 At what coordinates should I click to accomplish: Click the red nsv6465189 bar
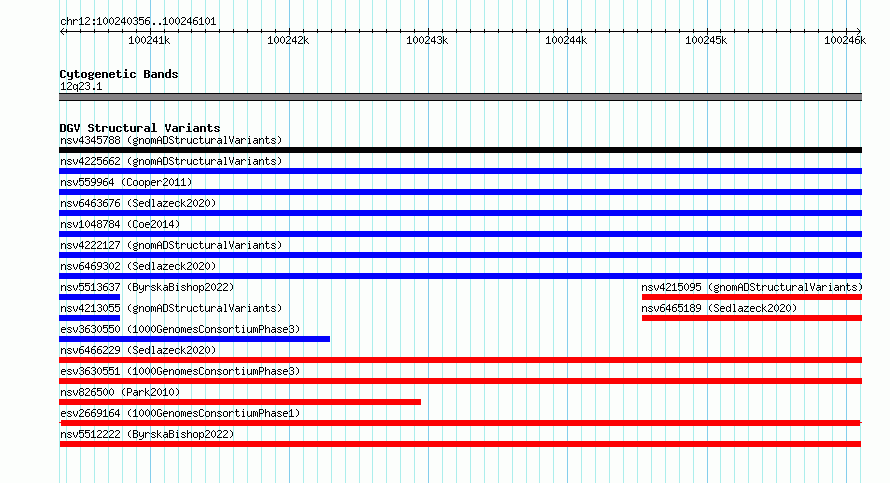tap(752, 318)
